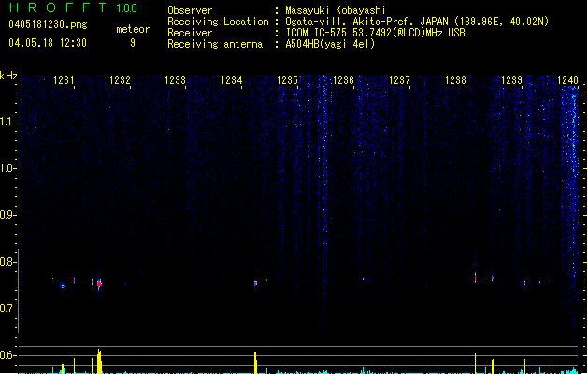Click the meteor echo near 1234
Screen dimensions: 588x374
(256, 283)
